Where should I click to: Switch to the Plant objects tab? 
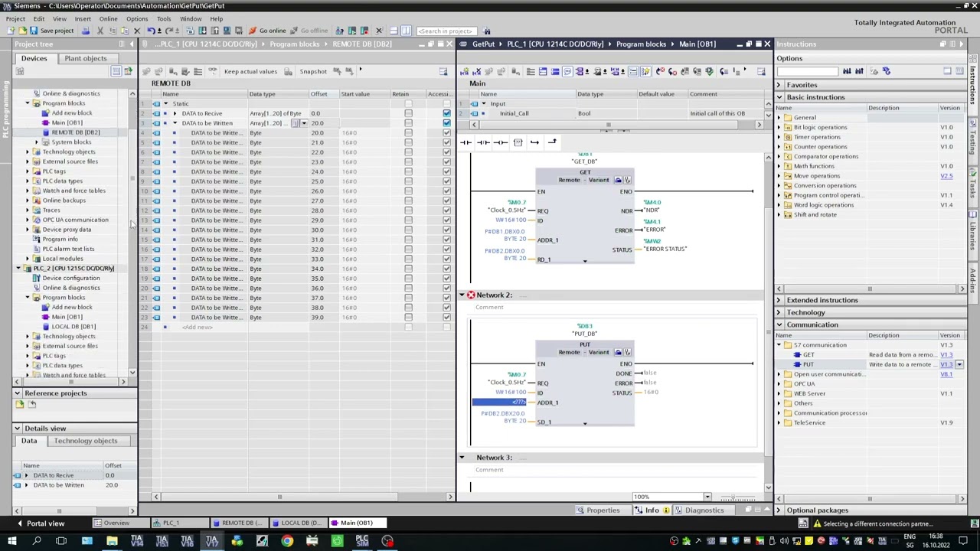(x=86, y=58)
